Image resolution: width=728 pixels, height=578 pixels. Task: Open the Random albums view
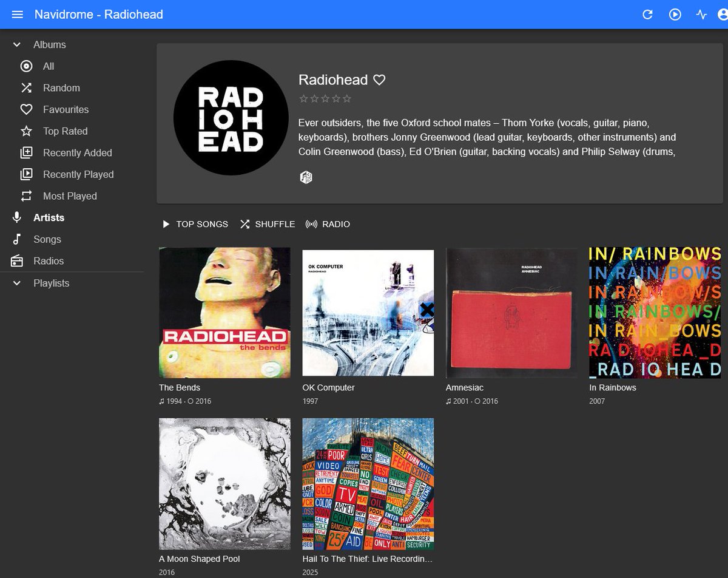pyautogui.click(x=61, y=88)
